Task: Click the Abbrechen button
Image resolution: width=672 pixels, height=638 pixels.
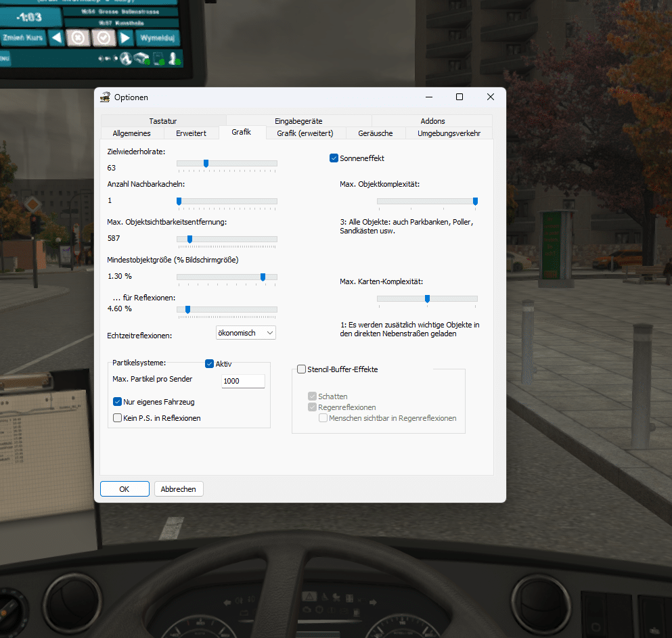Action: pos(179,489)
